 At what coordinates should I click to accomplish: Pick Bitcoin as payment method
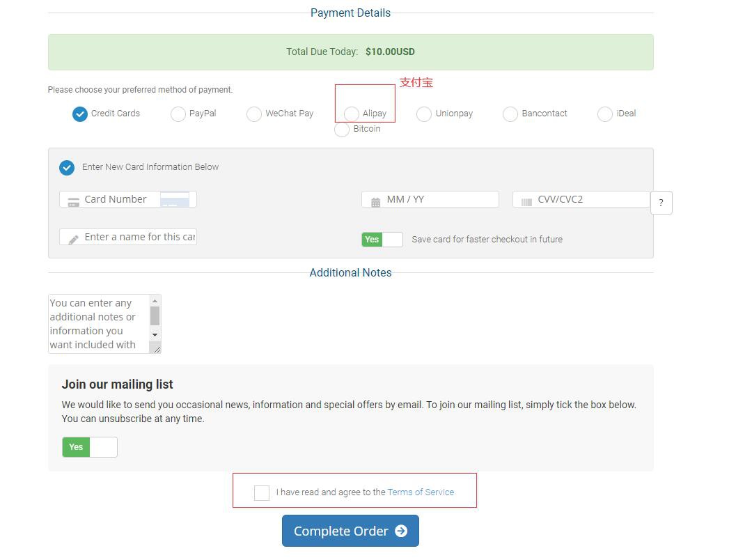point(342,130)
